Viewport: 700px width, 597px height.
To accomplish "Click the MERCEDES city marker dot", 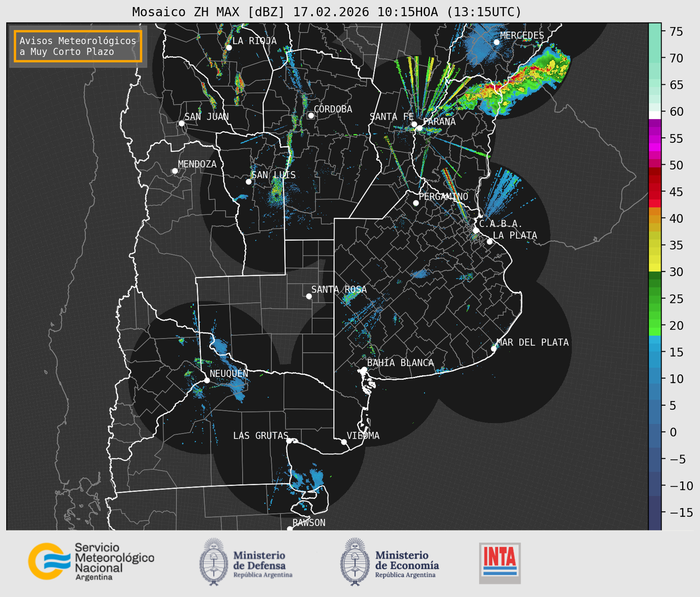I will [496, 42].
